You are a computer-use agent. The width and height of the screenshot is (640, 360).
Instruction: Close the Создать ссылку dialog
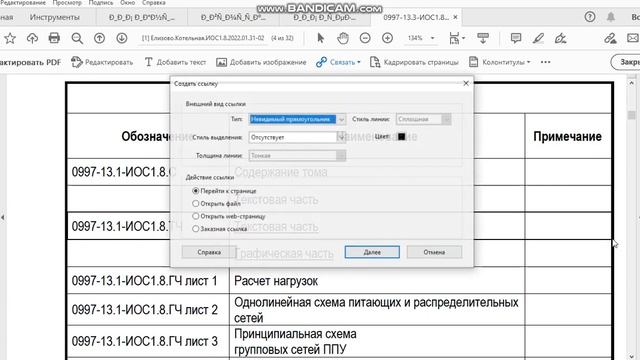point(466,83)
